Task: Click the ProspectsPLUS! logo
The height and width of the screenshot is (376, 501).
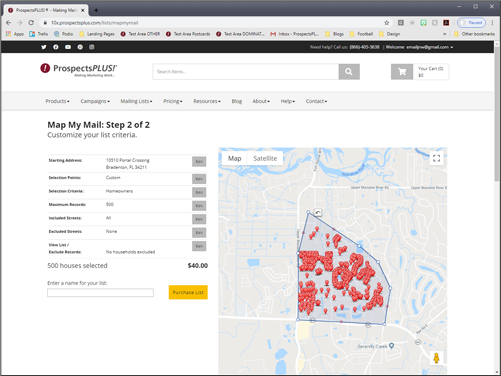Action: (79, 69)
